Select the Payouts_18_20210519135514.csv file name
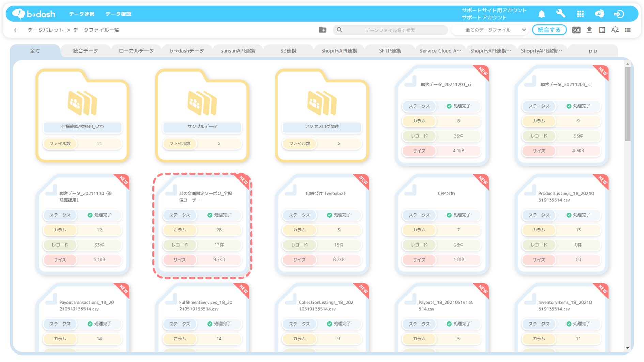This screenshot has width=644, height=362. coord(446,305)
